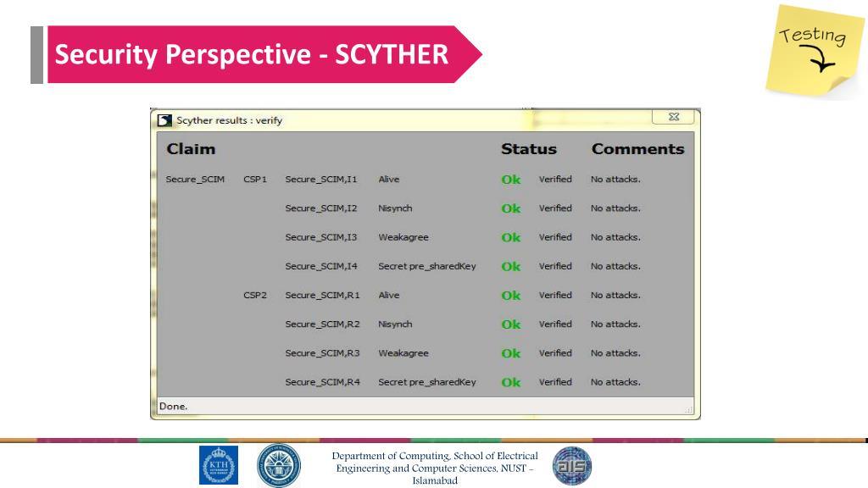This screenshot has width=868, height=488.
Task: Select the Secure_SCIM protocol name
Action: [x=196, y=180]
